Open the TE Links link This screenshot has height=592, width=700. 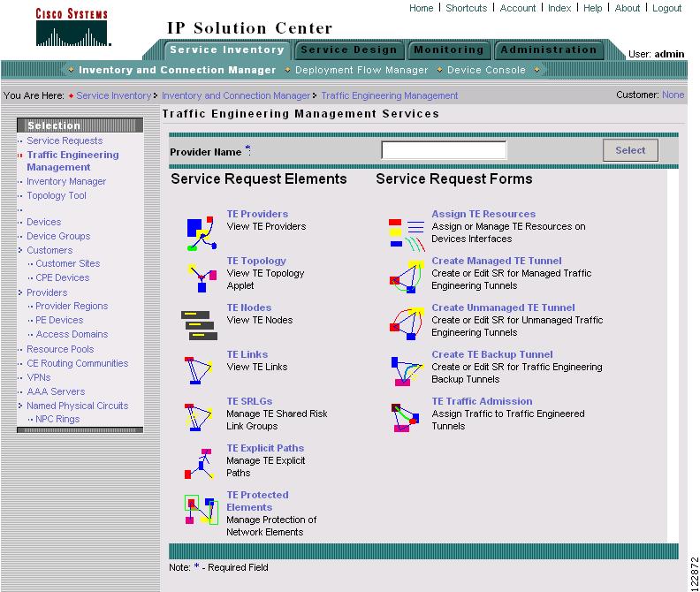(x=247, y=354)
